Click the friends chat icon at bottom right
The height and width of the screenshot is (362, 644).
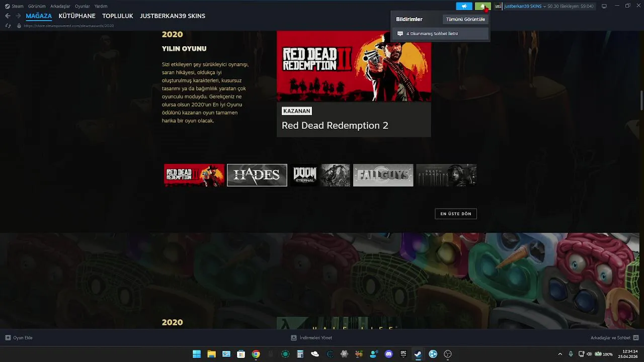coord(635,338)
